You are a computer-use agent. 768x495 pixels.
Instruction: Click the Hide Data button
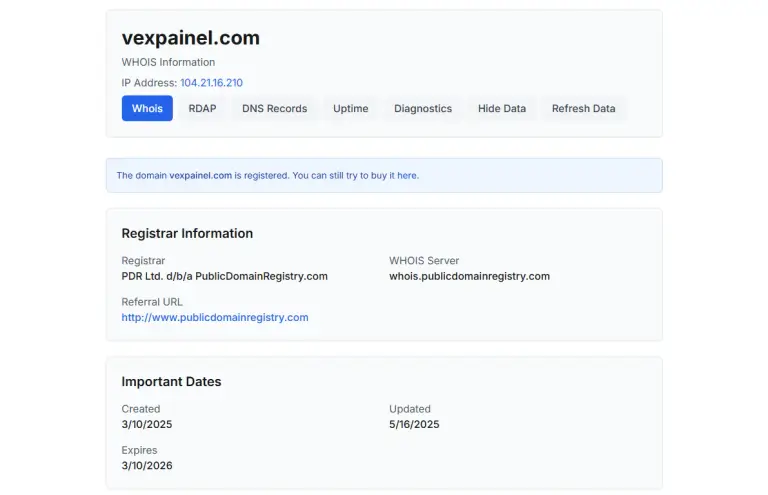click(502, 108)
